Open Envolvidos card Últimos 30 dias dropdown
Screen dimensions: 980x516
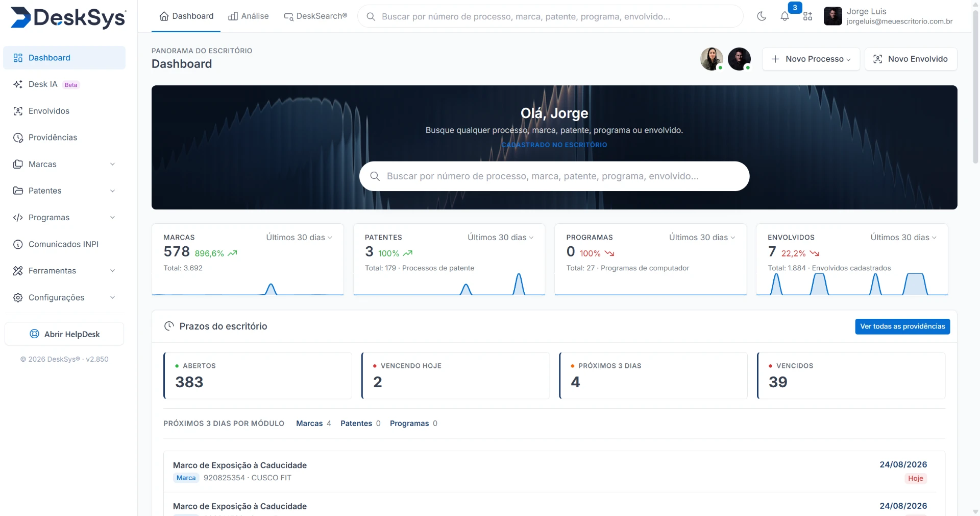[903, 238]
